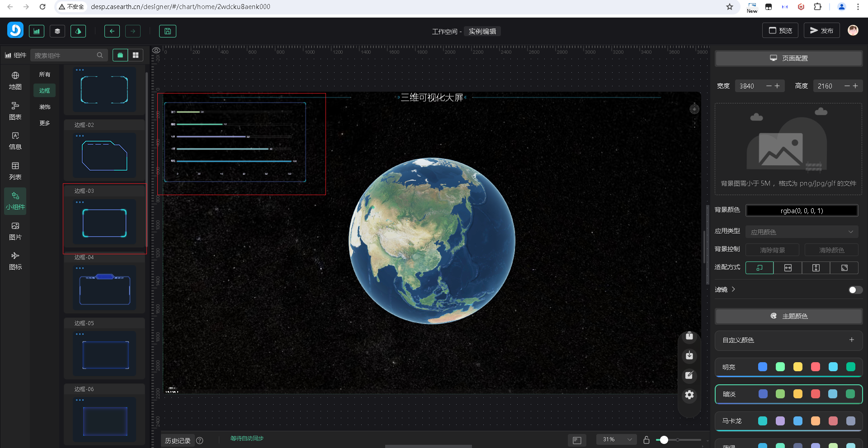Click the 背景颜色 rgba color swatch
868x448 pixels.
(x=802, y=211)
